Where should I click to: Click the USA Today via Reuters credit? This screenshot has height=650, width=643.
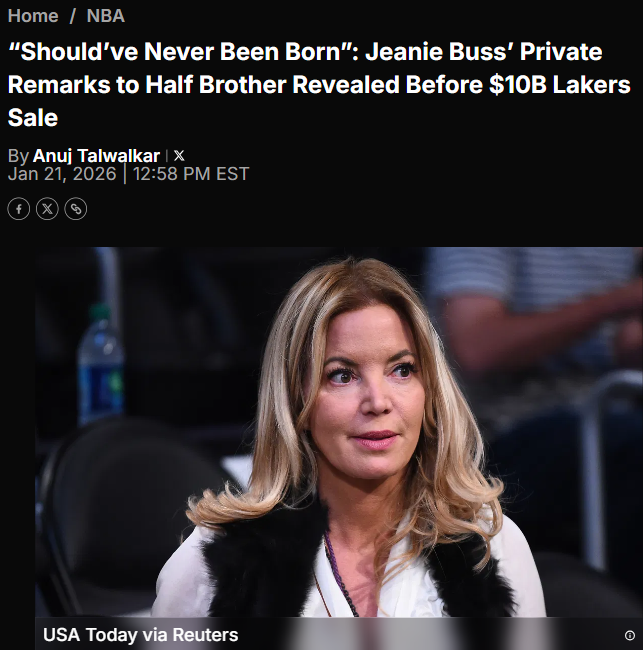point(141,635)
